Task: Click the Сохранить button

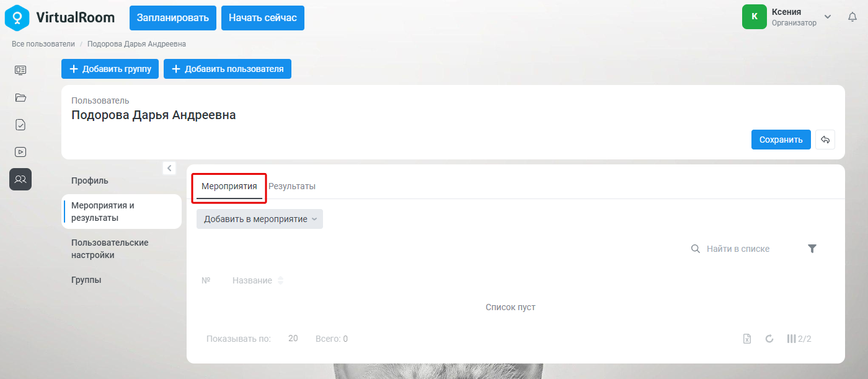Action: coord(781,140)
